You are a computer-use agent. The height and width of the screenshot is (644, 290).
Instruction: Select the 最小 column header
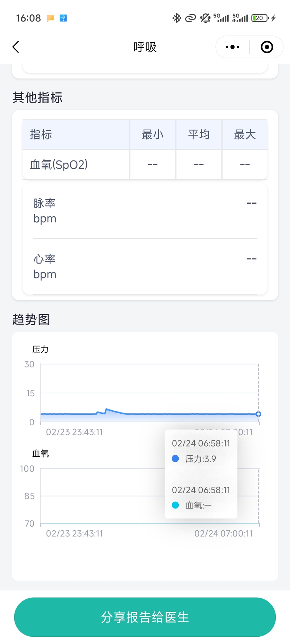click(x=153, y=134)
